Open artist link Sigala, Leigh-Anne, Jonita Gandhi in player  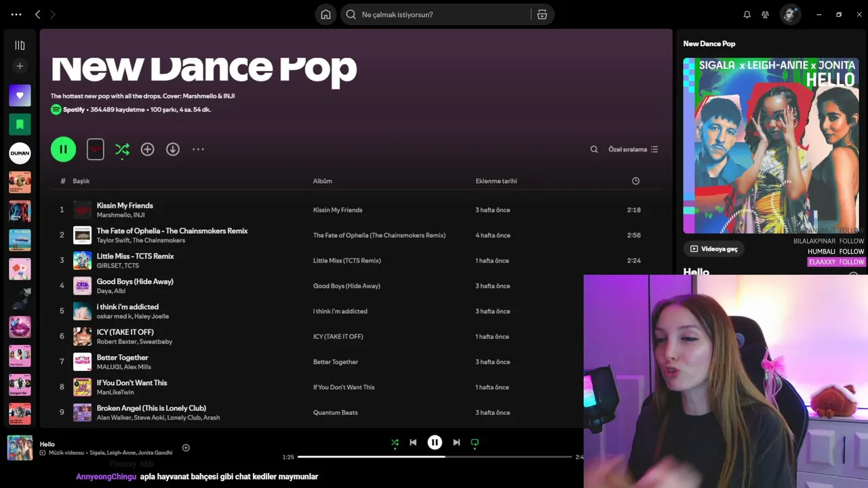[x=131, y=453]
